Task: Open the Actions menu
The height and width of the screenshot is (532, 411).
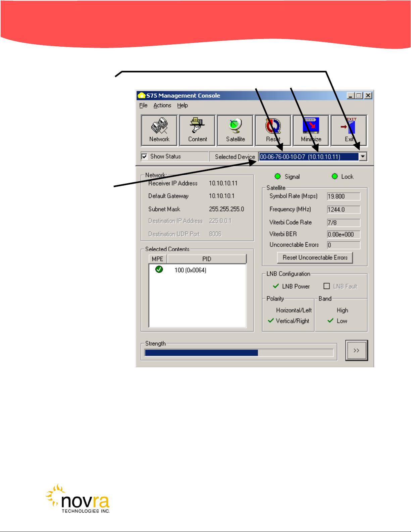Action: tap(162, 105)
